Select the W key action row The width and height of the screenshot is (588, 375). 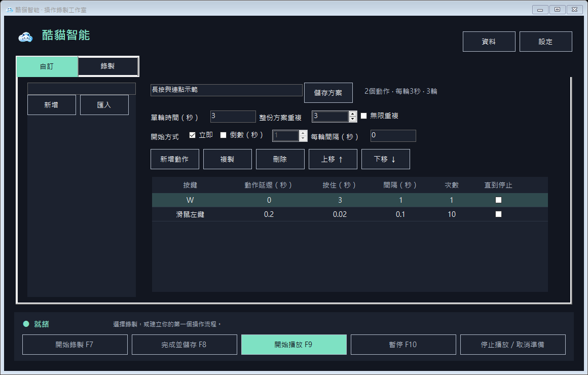coord(350,200)
